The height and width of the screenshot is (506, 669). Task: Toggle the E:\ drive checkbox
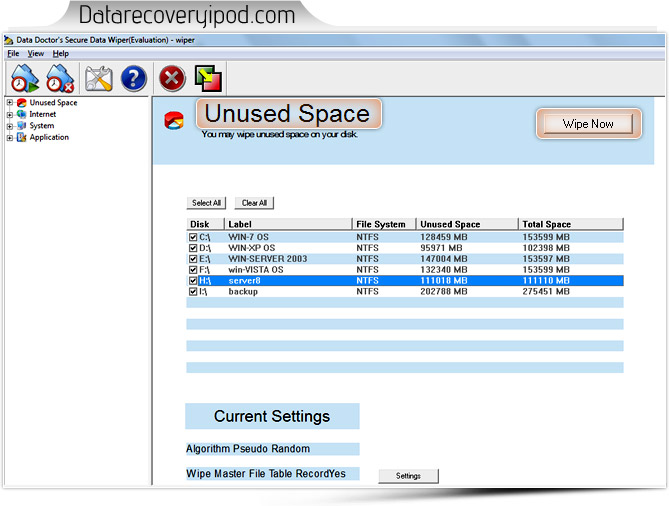pos(193,259)
